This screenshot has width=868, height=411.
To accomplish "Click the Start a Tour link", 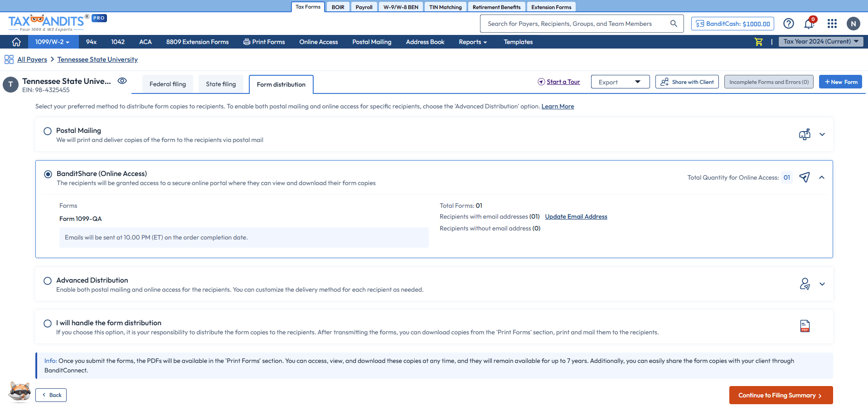I will (563, 82).
